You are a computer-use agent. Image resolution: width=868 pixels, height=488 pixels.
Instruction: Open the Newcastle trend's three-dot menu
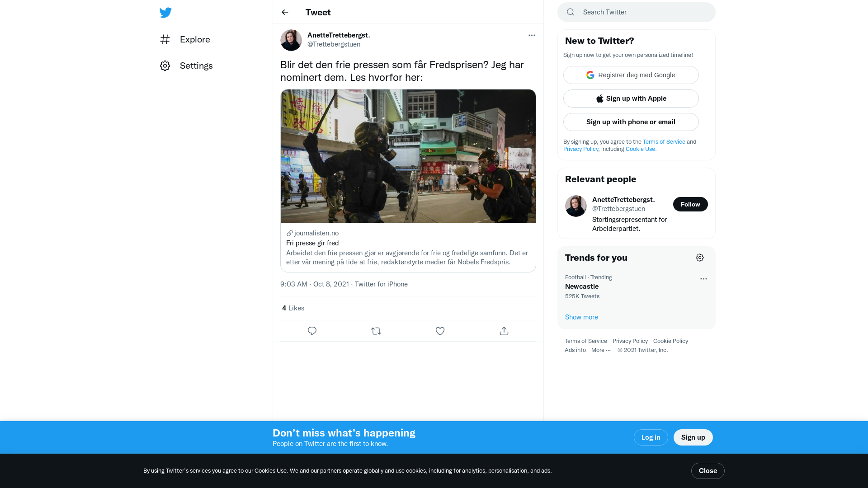(703, 279)
